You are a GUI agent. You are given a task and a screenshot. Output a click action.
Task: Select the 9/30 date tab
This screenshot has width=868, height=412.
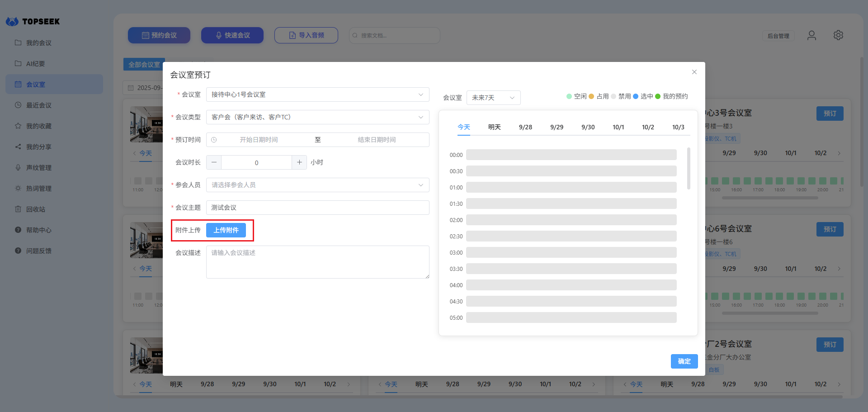588,127
